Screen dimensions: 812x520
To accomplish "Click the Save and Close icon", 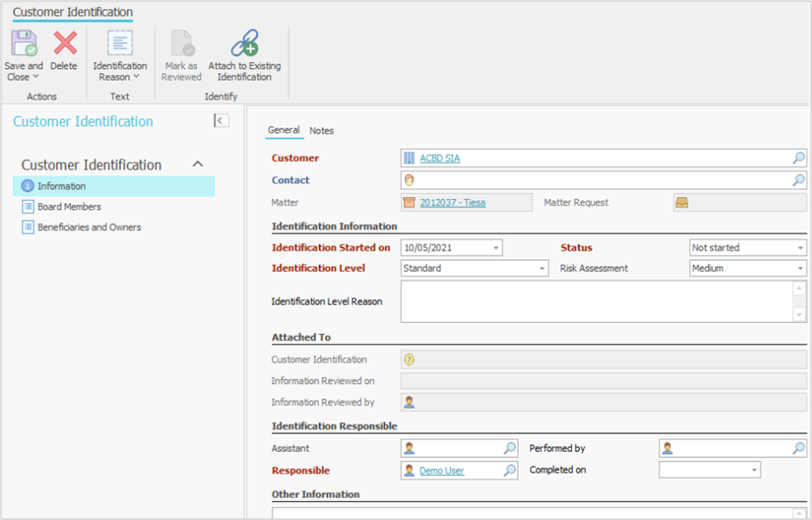I will coord(23,44).
